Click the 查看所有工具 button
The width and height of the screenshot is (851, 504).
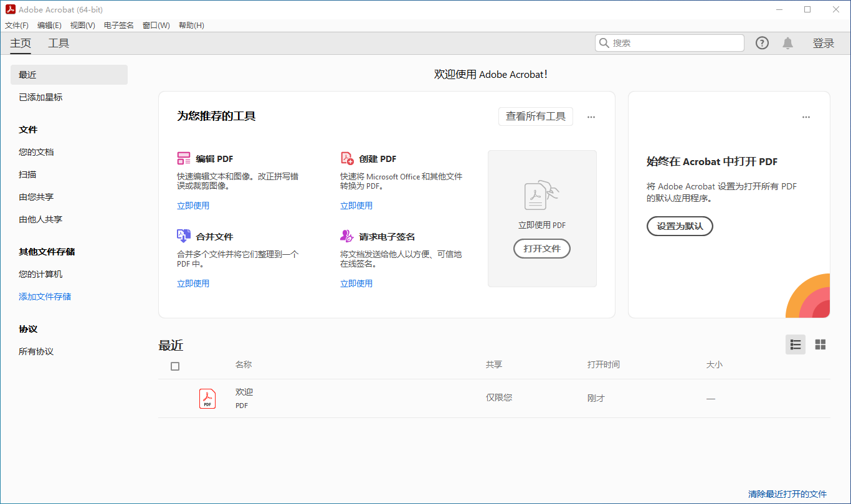coord(535,116)
